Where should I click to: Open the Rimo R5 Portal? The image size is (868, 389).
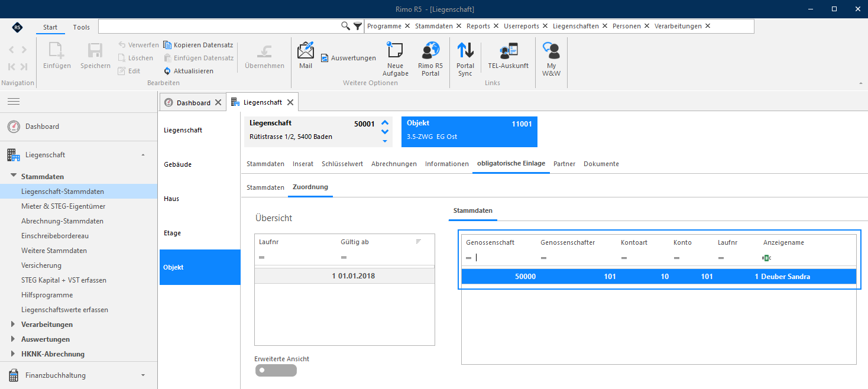coord(430,59)
